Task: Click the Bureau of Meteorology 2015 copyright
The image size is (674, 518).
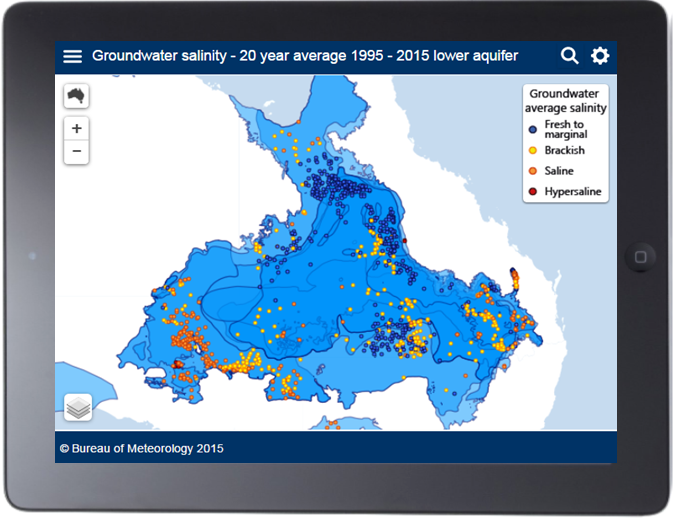Action: click(141, 449)
